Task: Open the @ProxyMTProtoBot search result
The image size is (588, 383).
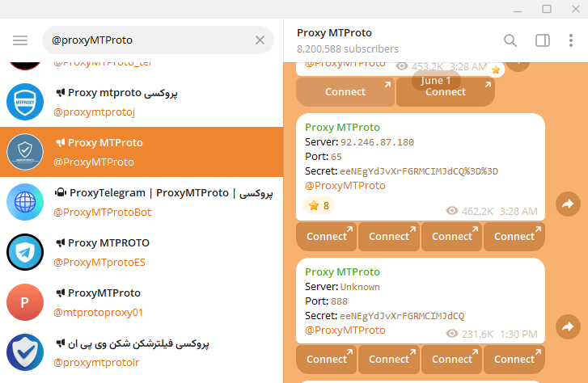Action: [x=142, y=202]
